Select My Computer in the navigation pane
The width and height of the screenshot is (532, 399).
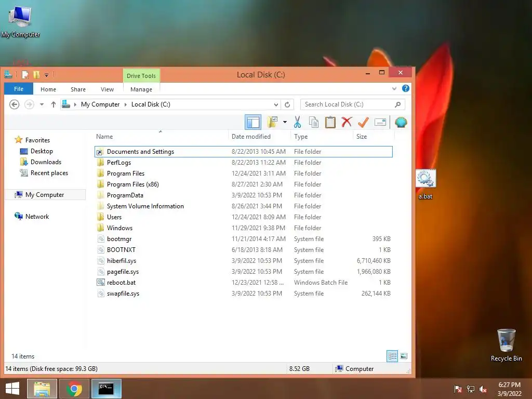point(45,194)
